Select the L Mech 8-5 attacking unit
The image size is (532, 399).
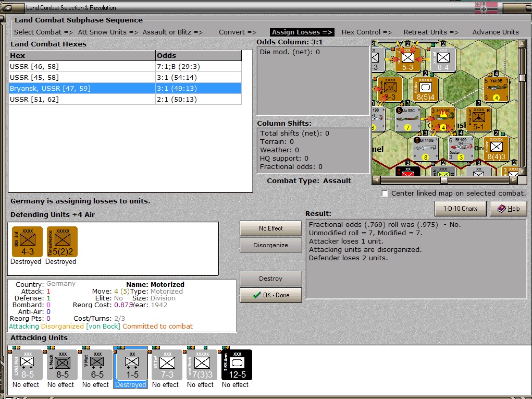62,365
